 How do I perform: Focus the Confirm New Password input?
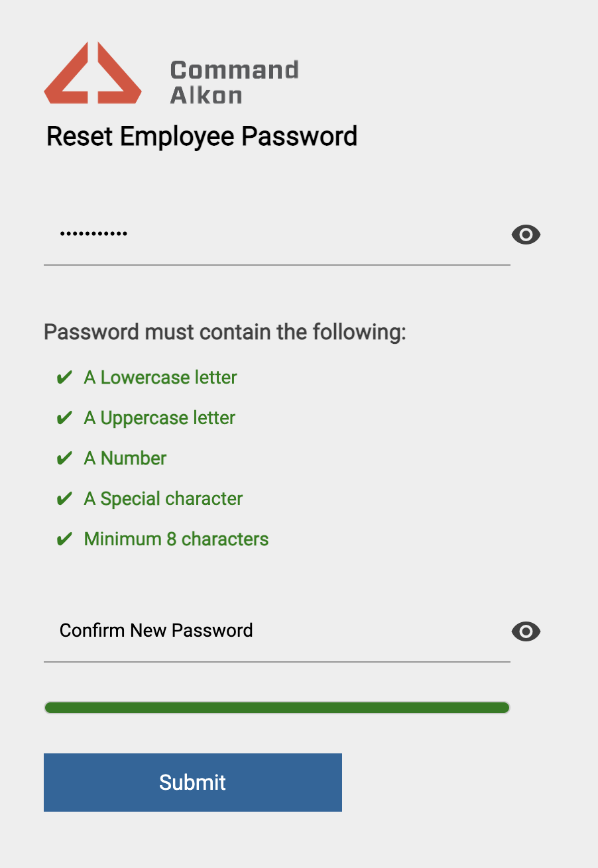click(277, 631)
